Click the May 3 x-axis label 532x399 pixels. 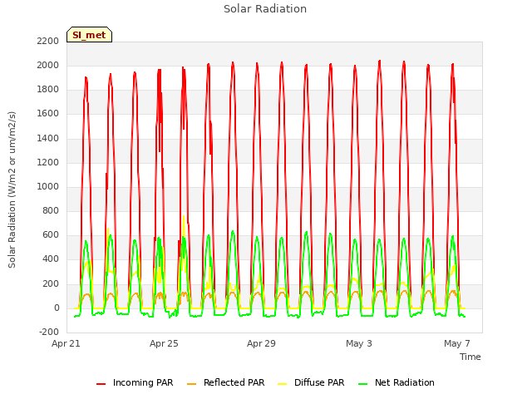(359, 343)
